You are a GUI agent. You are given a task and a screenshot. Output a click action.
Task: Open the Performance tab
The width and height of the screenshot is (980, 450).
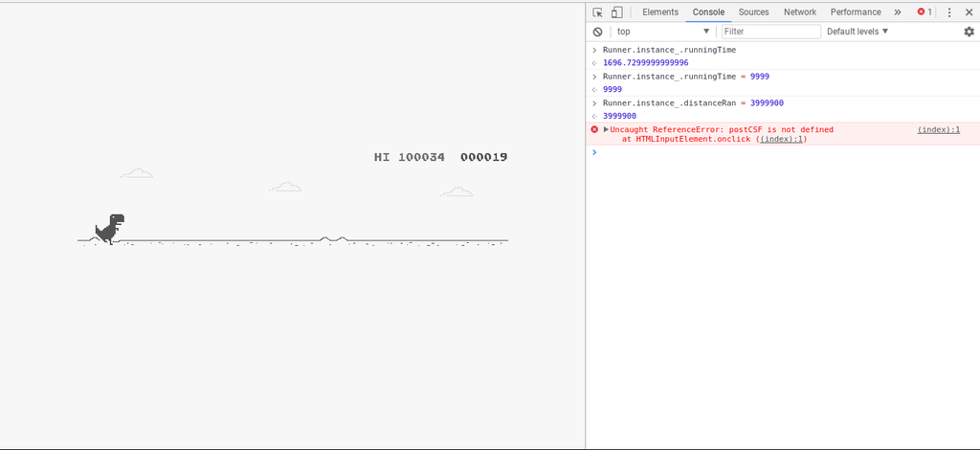click(856, 11)
